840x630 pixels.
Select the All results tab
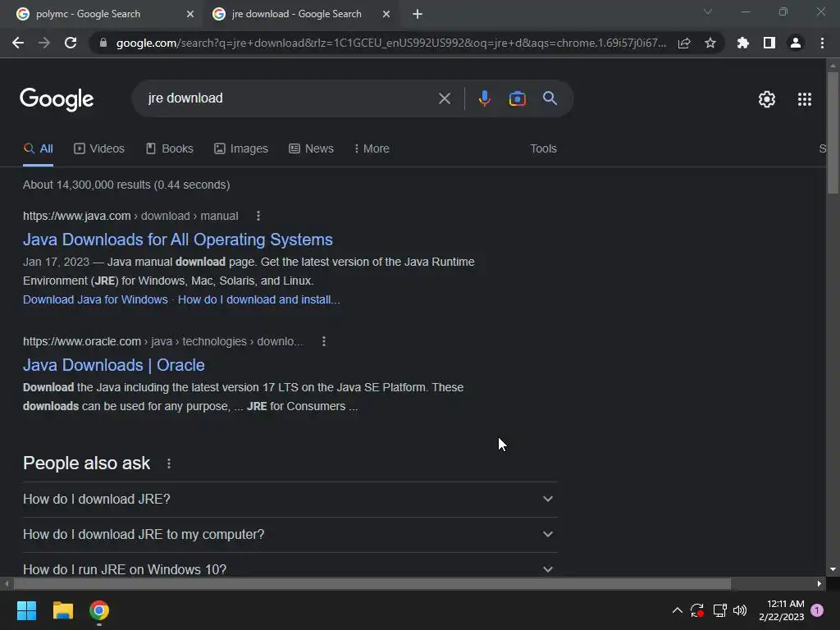click(38, 148)
